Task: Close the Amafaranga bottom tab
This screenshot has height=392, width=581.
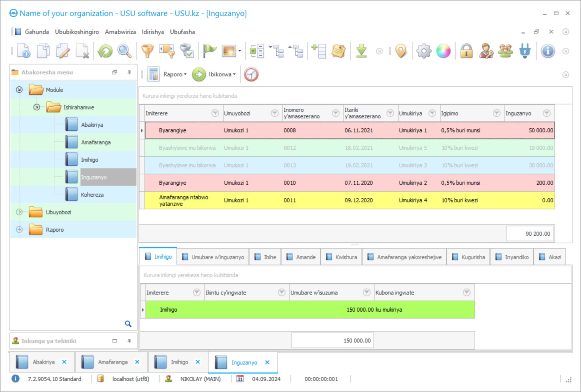Action: point(137,362)
